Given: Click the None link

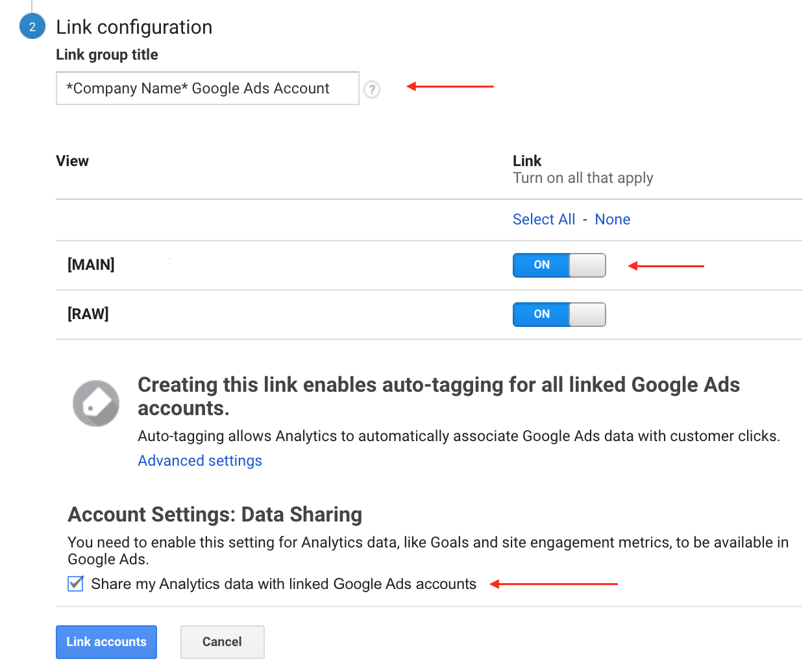Looking at the screenshot, I should click(x=612, y=219).
